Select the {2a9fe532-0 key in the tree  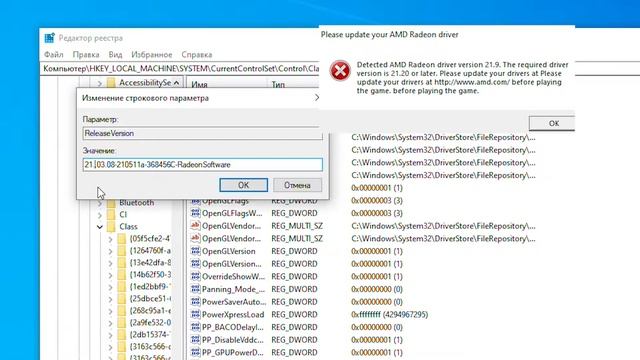click(150, 322)
